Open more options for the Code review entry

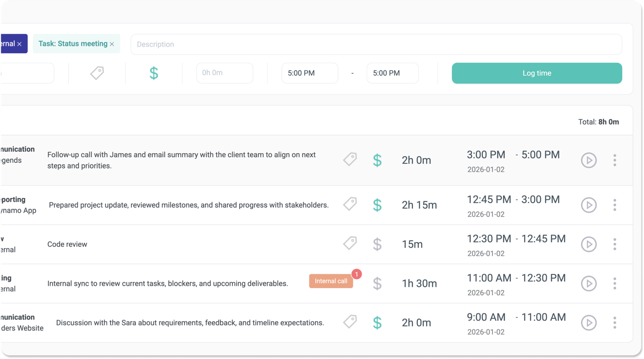coord(615,244)
